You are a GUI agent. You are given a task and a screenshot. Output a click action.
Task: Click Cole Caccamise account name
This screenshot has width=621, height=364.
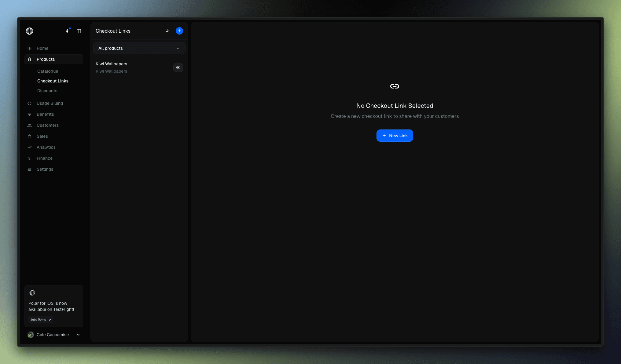53,335
